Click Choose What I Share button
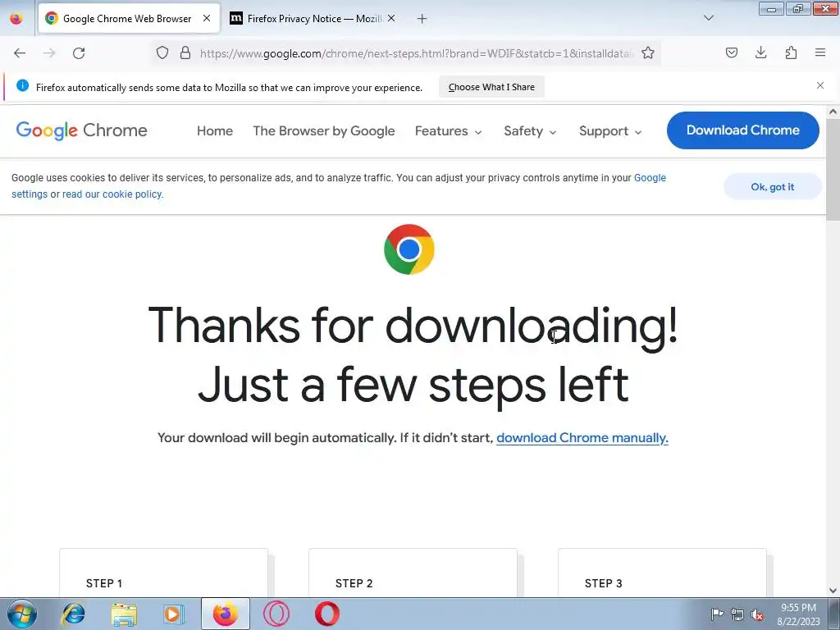This screenshot has width=840, height=630. 491,87
